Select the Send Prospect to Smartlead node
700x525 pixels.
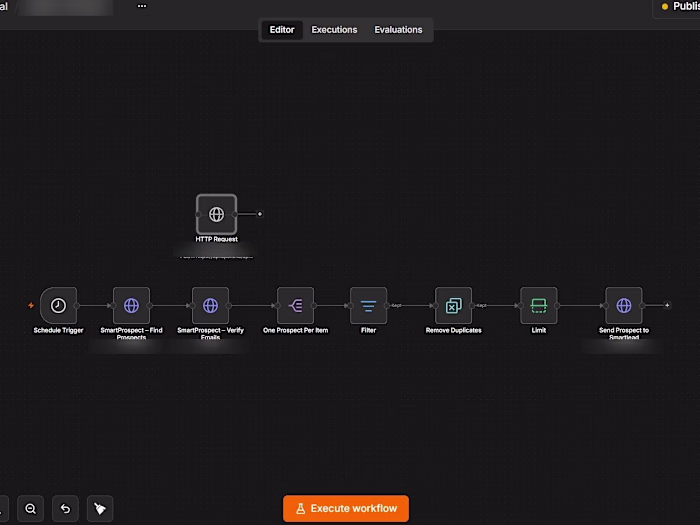click(x=624, y=305)
